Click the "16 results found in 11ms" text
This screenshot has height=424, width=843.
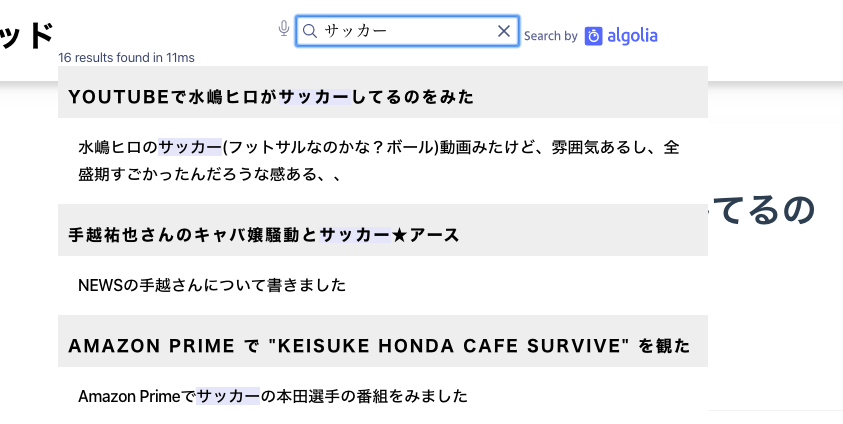126,58
